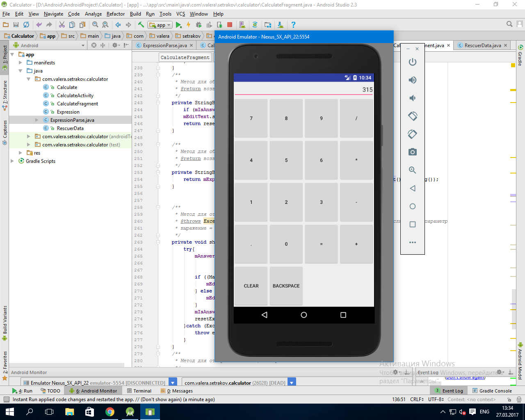This screenshot has width=525, height=420.
Task: Stop the app with red square
Action: point(230,25)
